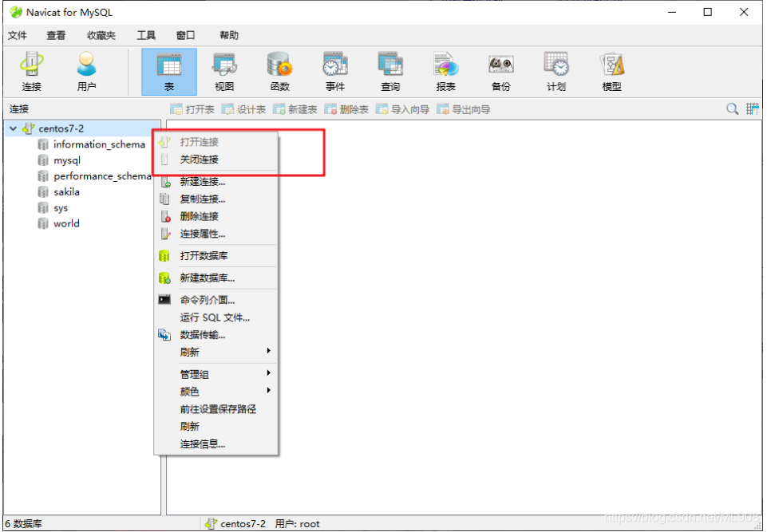Screen dimensions: 767x532
Task: Collapse the centos7-2 connection tree node
Action: (14, 128)
